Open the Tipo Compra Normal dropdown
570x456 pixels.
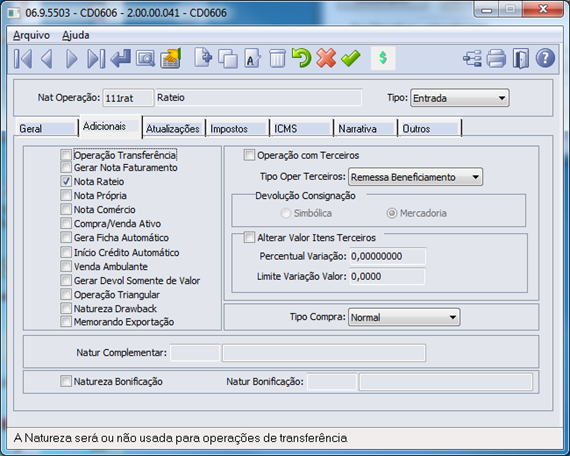tap(404, 317)
